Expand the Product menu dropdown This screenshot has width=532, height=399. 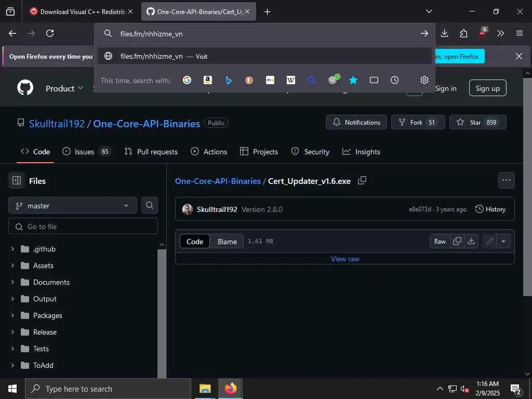tap(64, 88)
